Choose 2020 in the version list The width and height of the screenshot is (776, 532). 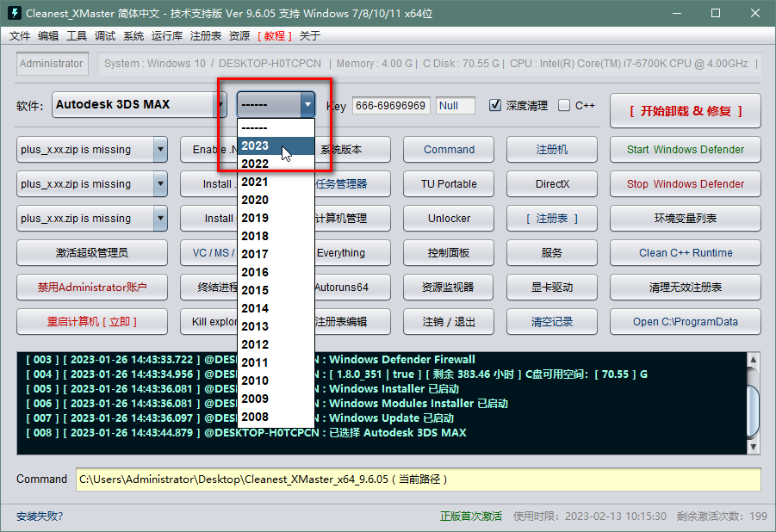pyautogui.click(x=276, y=200)
